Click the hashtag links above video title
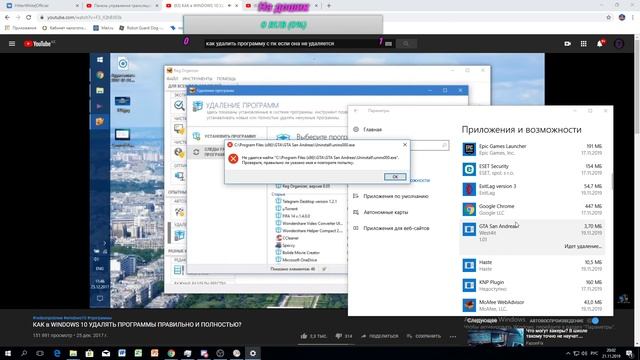The image size is (640, 360). point(72,318)
